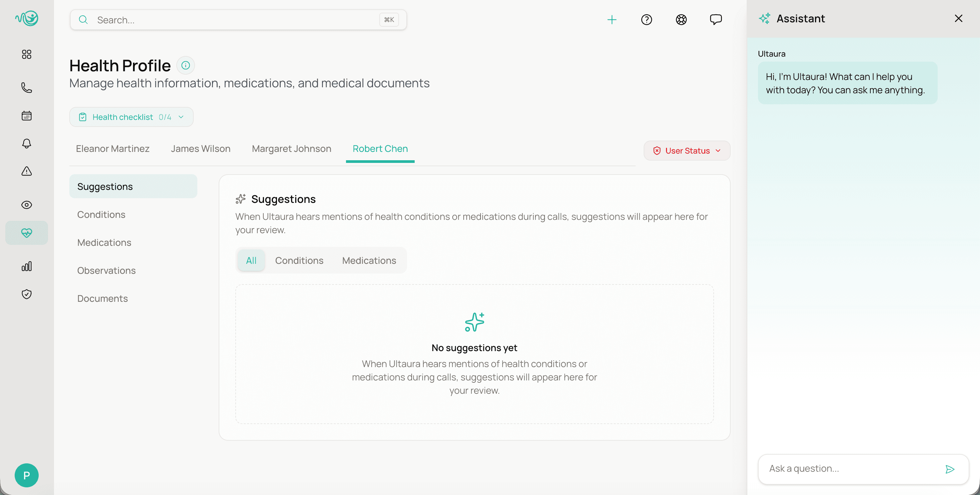Open the Documents section
980x495 pixels.
[102, 298]
